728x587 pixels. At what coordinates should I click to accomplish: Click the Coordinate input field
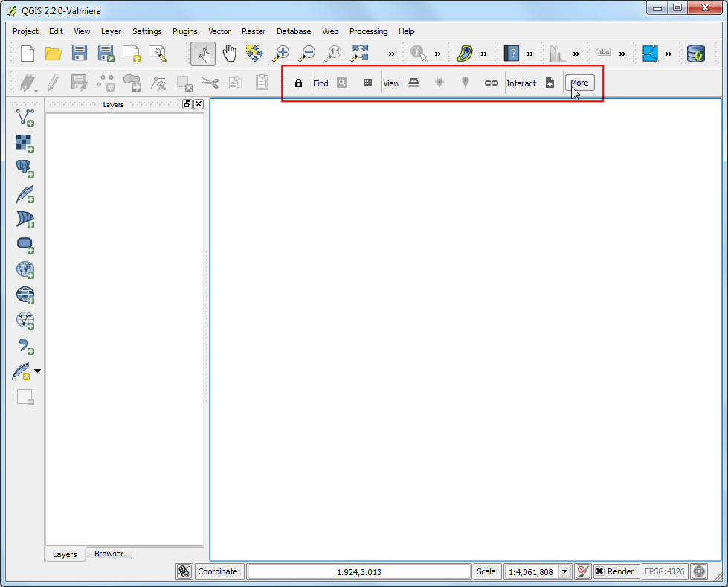click(359, 571)
